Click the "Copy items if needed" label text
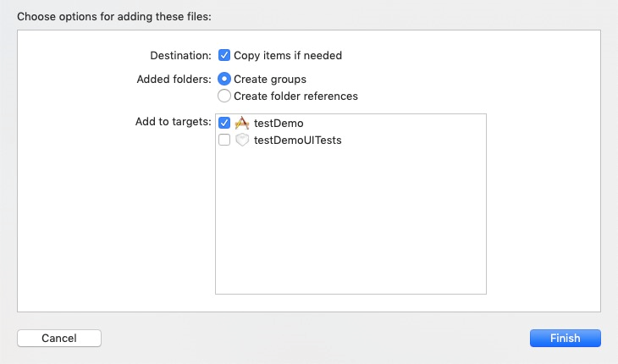Viewport: 618px width, 364px height. (x=288, y=56)
